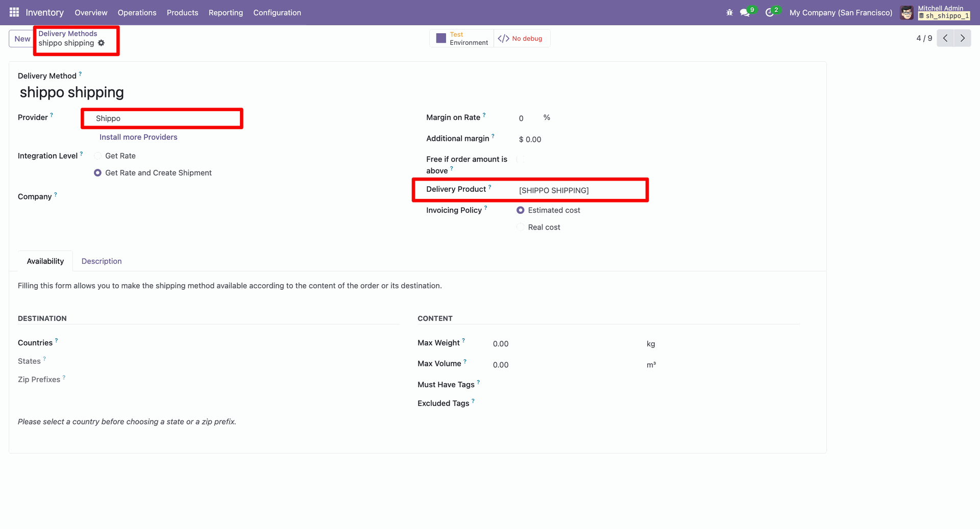980x529 pixels.
Task: Click the Mitchell Admin avatar picture
Action: tap(907, 12)
